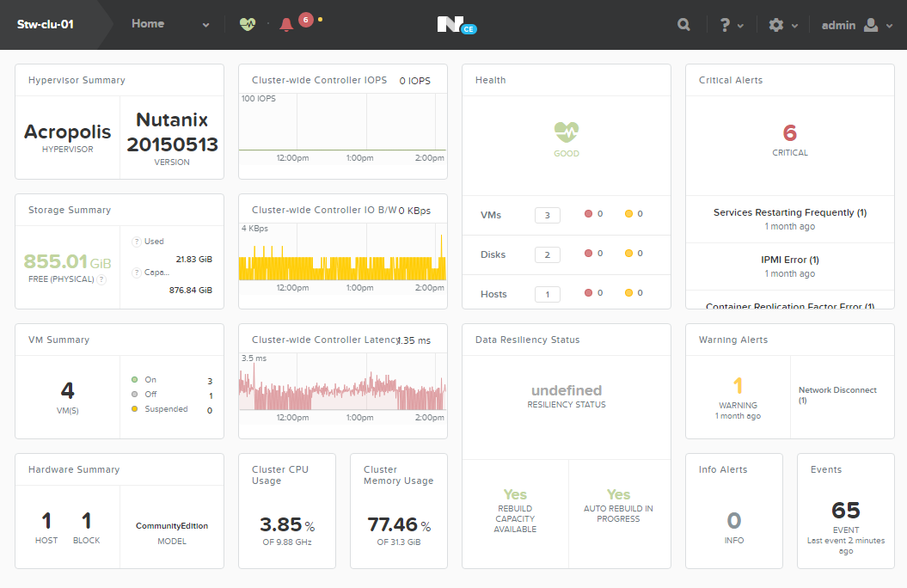This screenshot has width=907, height=588.
Task: Click the settings gear icon
Action: click(x=776, y=24)
